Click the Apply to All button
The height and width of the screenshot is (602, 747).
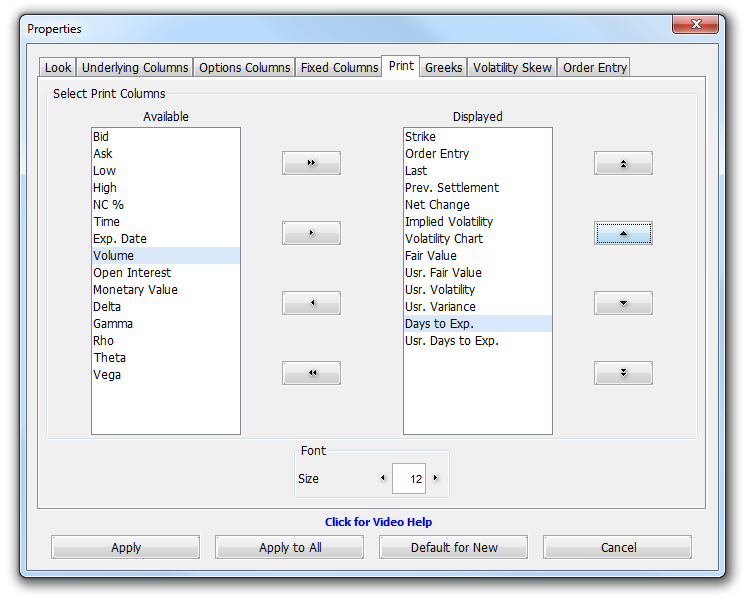click(x=289, y=547)
